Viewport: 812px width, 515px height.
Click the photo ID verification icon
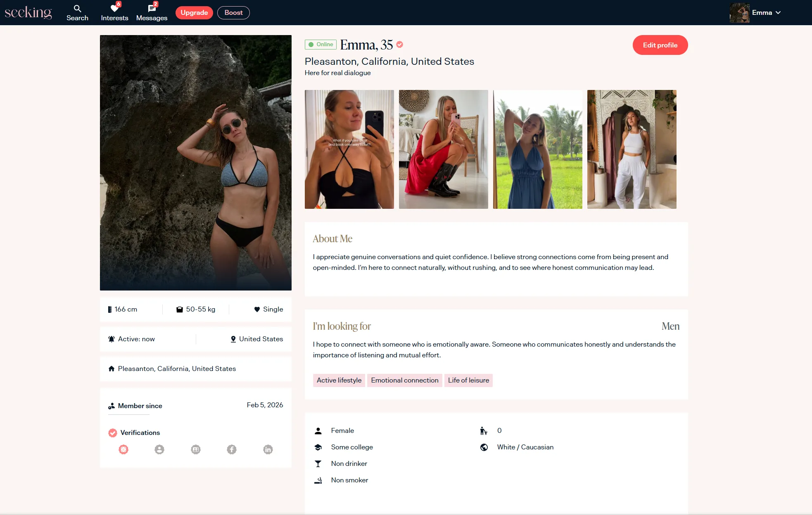point(196,449)
